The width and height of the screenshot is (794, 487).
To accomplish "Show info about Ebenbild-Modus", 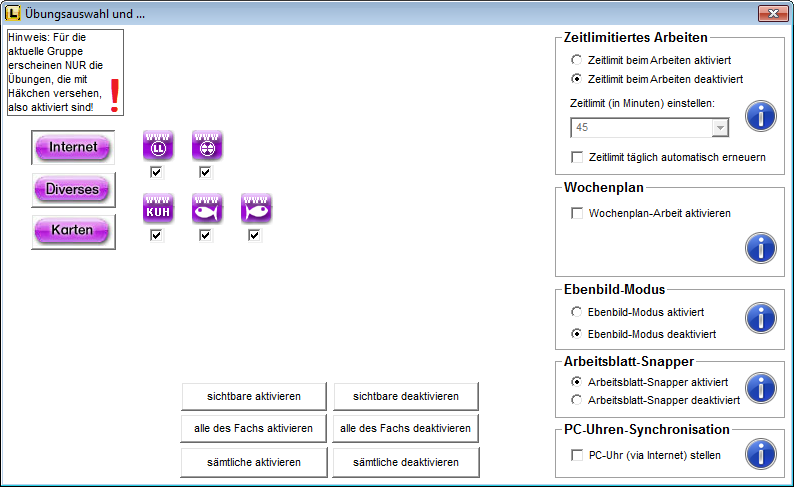I will [761, 318].
